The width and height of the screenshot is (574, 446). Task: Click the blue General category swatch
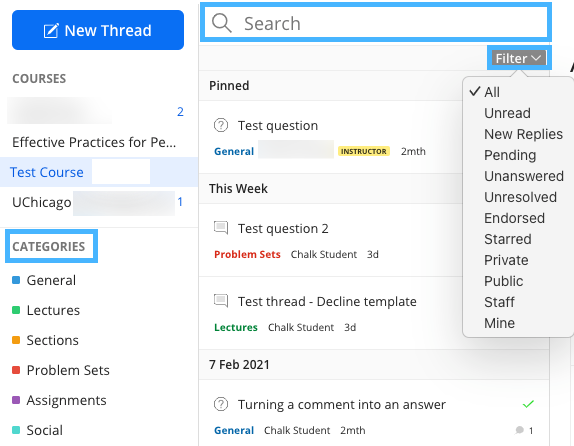(x=16, y=280)
